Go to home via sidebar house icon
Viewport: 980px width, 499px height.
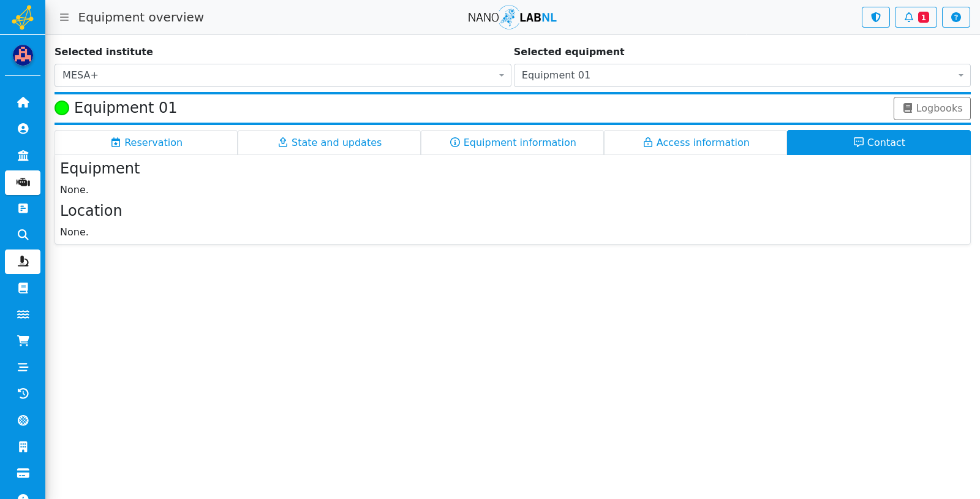[23, 102]
